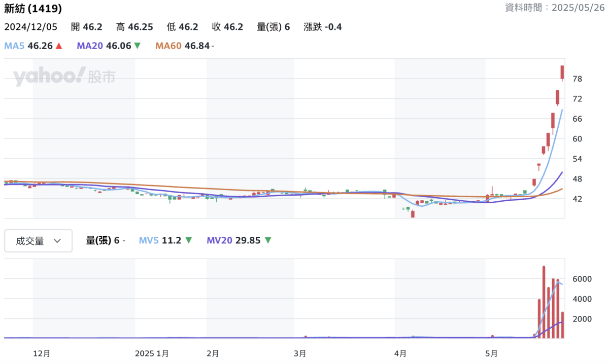Click the 6000 volume axis label

tap(582, 279)
